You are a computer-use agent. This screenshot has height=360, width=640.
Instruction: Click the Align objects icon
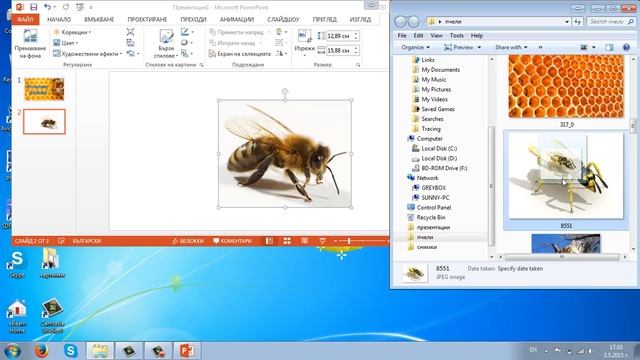tap(280, 32)
